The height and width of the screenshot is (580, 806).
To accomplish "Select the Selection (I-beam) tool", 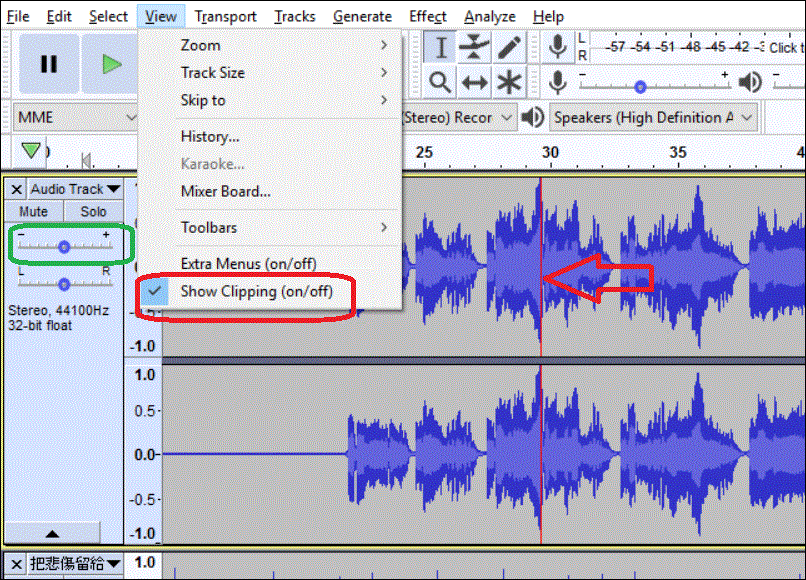I will pos(440,47).
